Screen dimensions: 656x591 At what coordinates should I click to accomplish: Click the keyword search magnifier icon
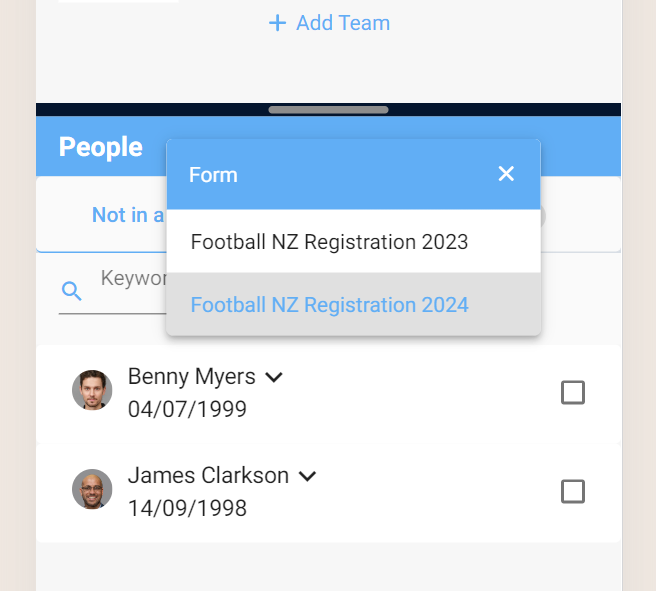pos(72,291)
